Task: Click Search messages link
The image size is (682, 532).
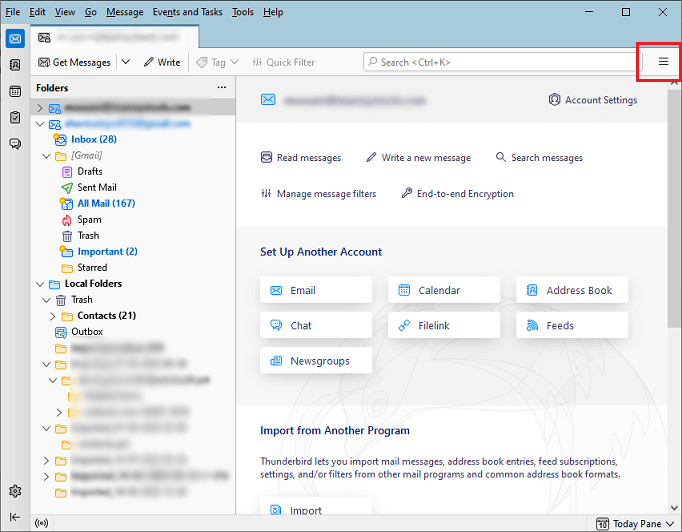Action: [x=539, y=157]
